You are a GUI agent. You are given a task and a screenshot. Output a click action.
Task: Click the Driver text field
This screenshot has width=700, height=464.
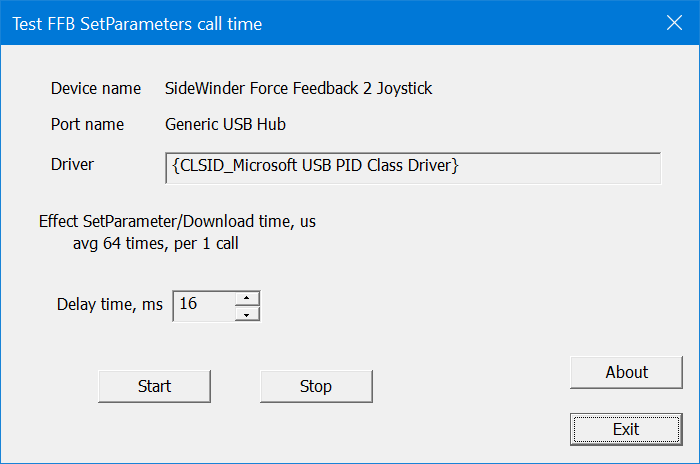(413, 168)
